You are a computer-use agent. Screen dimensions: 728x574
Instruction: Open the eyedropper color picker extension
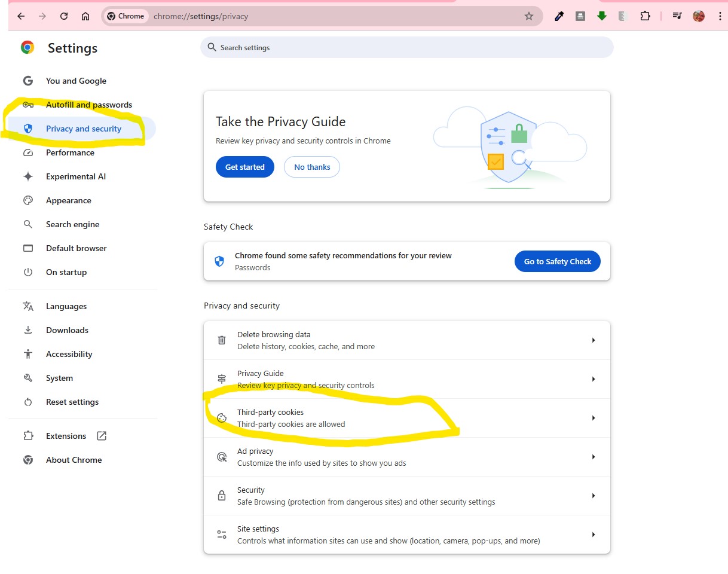coord(559,17)
